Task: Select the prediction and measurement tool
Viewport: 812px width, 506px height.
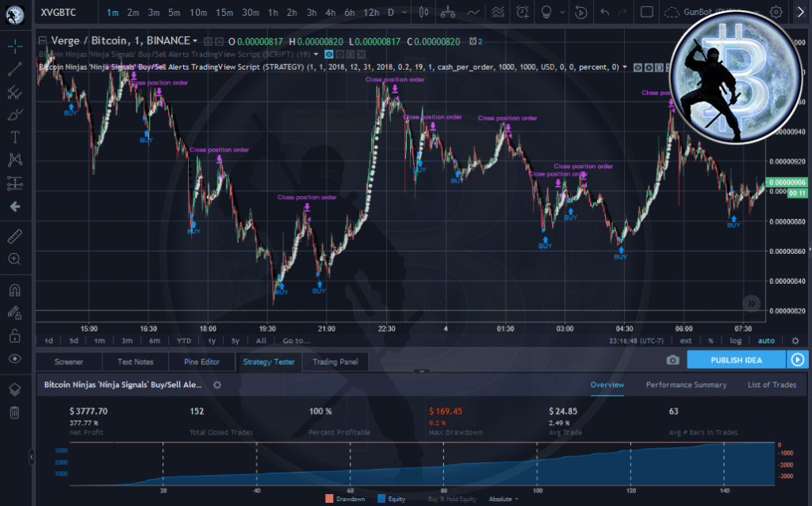Action: click(15, 183)
